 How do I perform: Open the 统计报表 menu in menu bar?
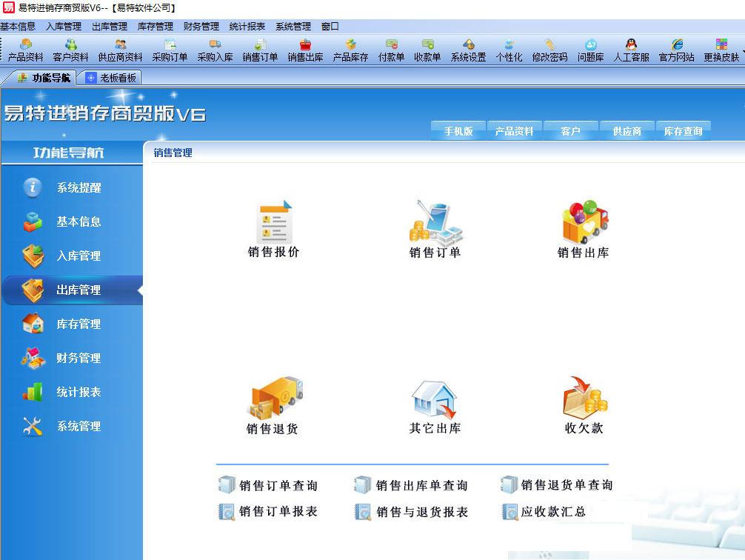pyautogui.click(x=247, y=27)
